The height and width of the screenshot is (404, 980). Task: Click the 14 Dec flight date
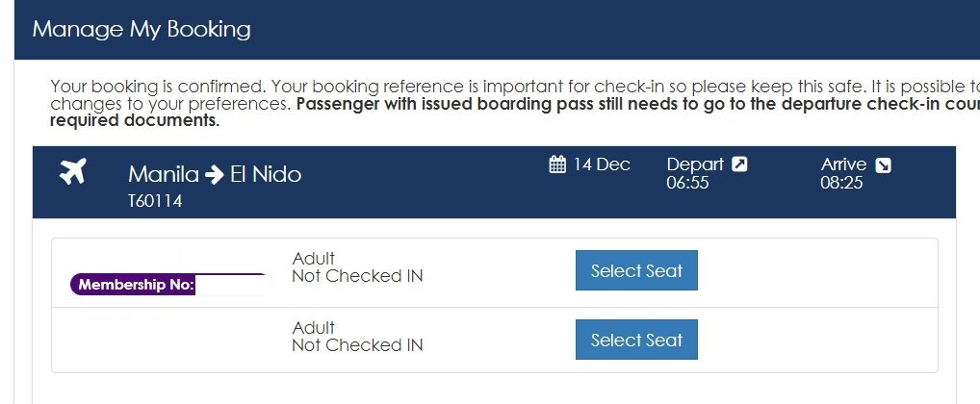pyautogui.click(x=602, y=164)
